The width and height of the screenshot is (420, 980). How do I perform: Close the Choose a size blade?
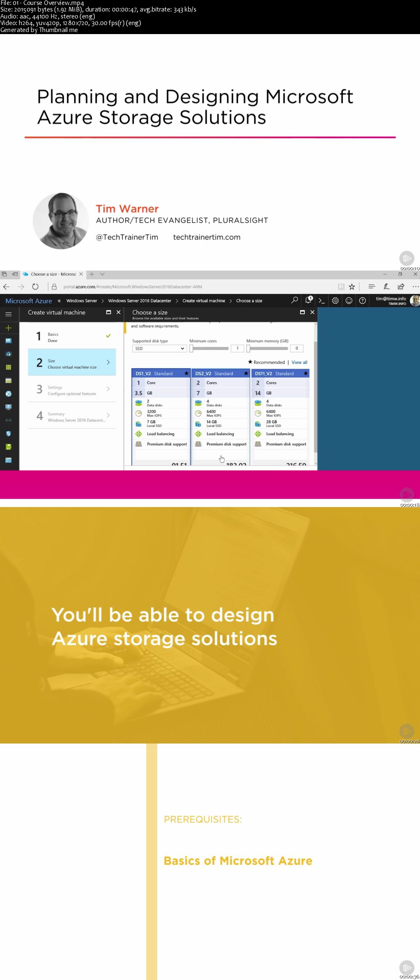(x=312, y=312)
